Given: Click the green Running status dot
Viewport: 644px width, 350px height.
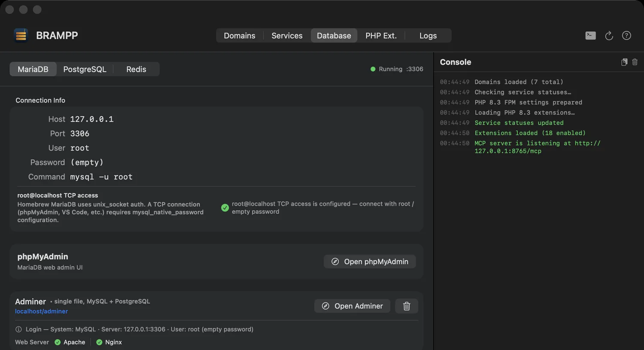Looking at the screenshot, I should click(x=373, y=69).
